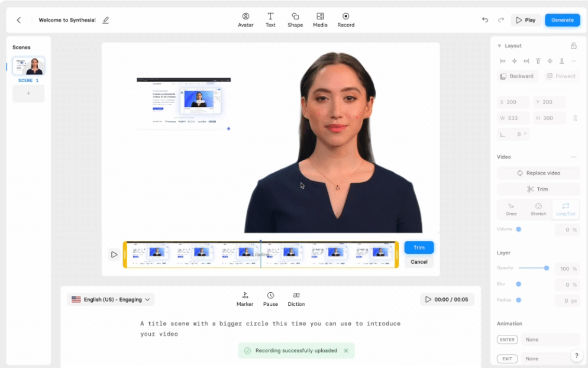Select the Scene 1 thumbnail
Viewport: 588px width, 368px height.
[x=28, y=66]
